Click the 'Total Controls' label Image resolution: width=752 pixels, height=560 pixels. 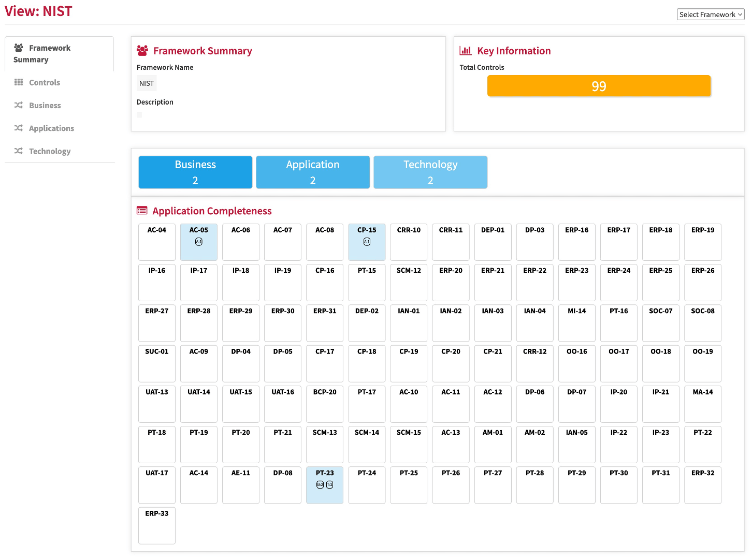pos(482,67)
